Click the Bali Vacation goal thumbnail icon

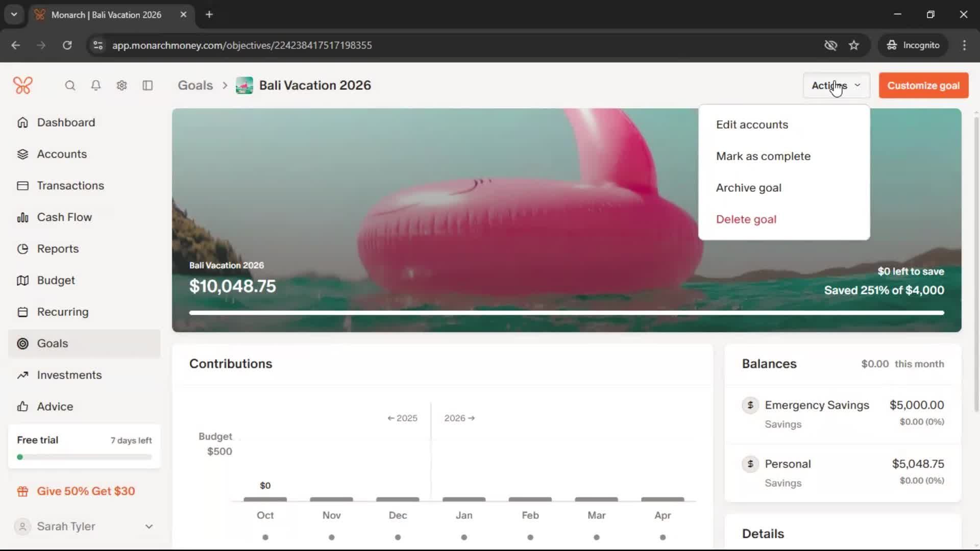click(244, 85)
